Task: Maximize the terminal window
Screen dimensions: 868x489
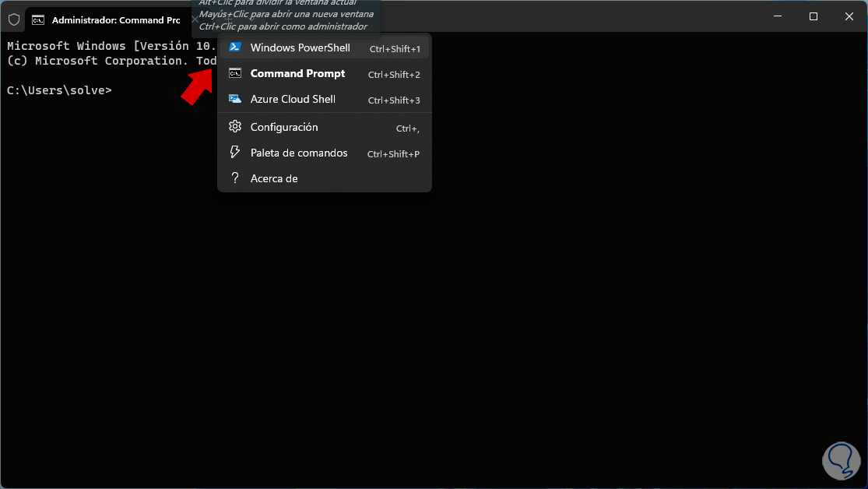Action: click(x=814, y=16)
